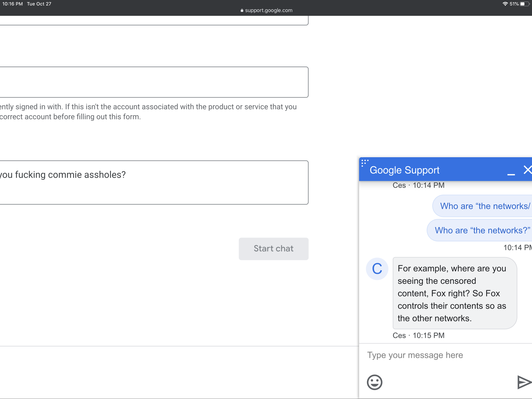Image resolution: width=532 pixels, height=399 pixels.
Task: Click the text box containing 'commie assholes?'
Action: click(154, 182)
